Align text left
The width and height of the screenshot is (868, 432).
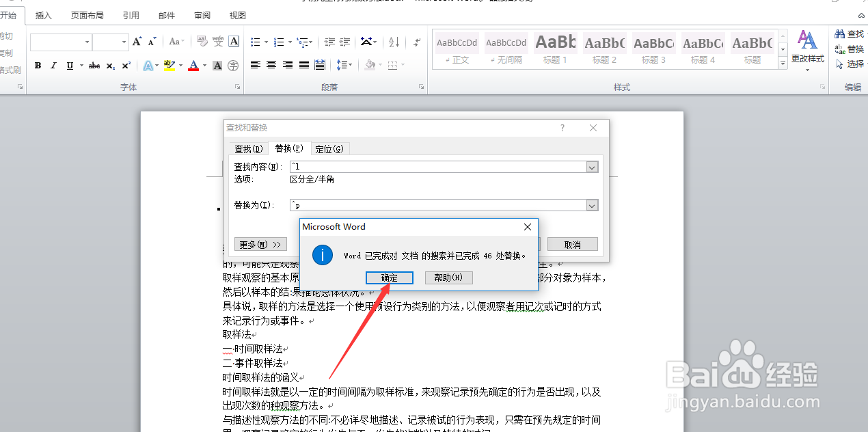(x=256, y=65)
